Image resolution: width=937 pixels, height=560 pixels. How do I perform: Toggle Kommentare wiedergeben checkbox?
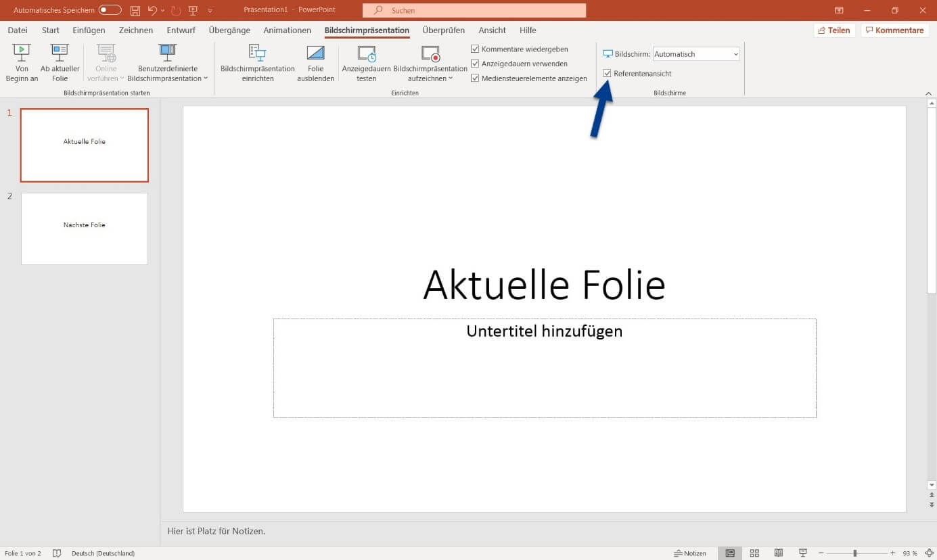coord(475,49)
